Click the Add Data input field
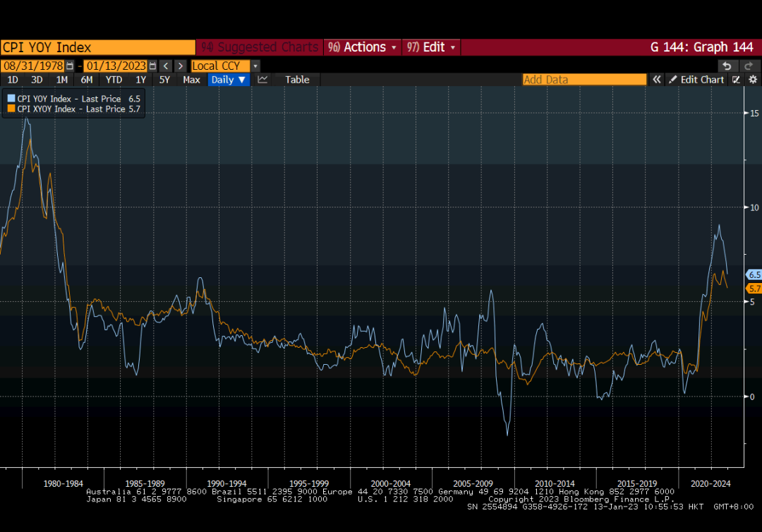Screen dimensions: 762x532 [x=583, y=80]
